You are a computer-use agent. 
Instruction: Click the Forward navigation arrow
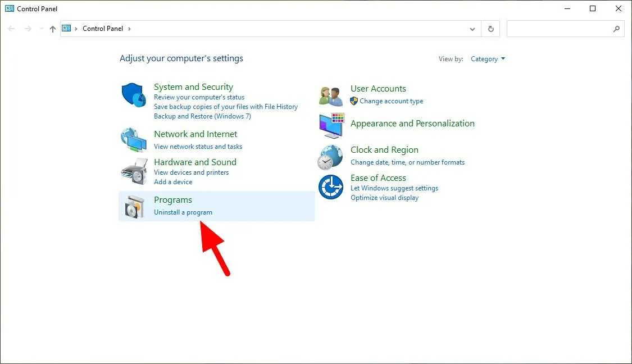[x=28, y=29]
